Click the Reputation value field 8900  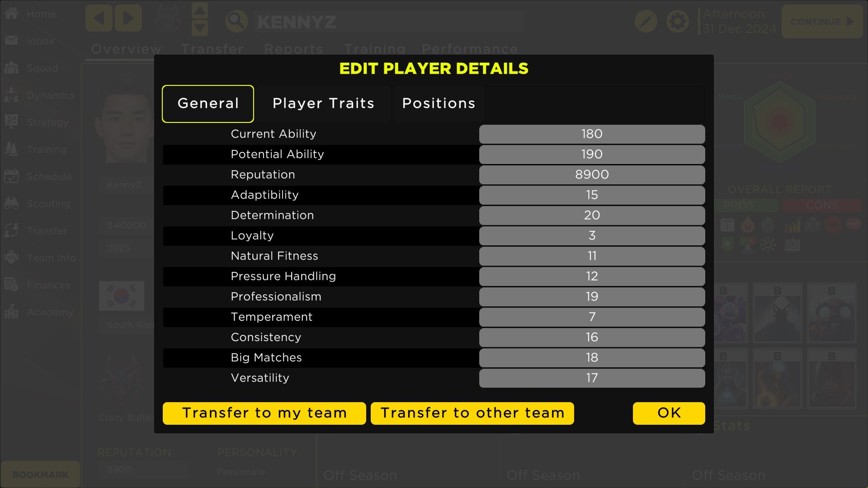click(x=591, y=174)
